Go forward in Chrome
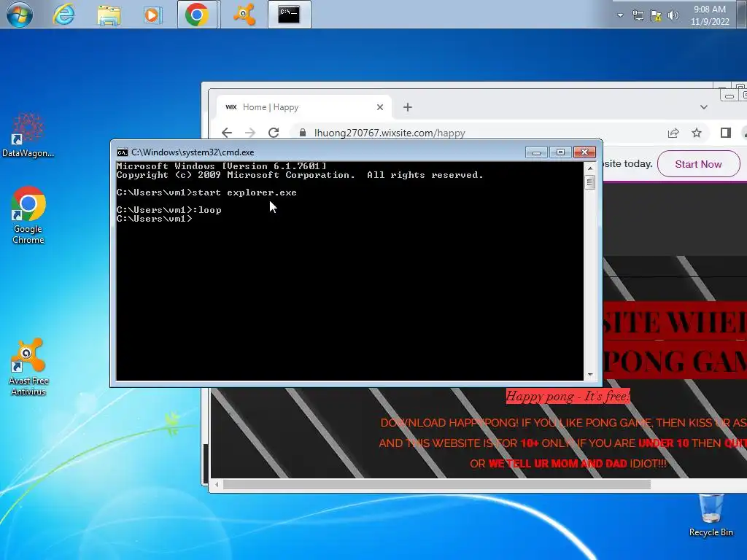Viewport: 747px width, 560px height. 250,133
